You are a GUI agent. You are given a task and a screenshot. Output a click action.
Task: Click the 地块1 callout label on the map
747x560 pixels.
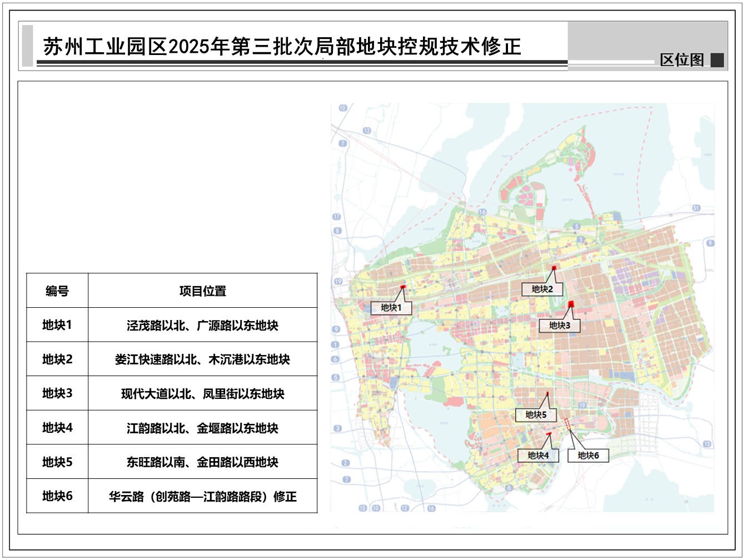click(x=391, y=308)
